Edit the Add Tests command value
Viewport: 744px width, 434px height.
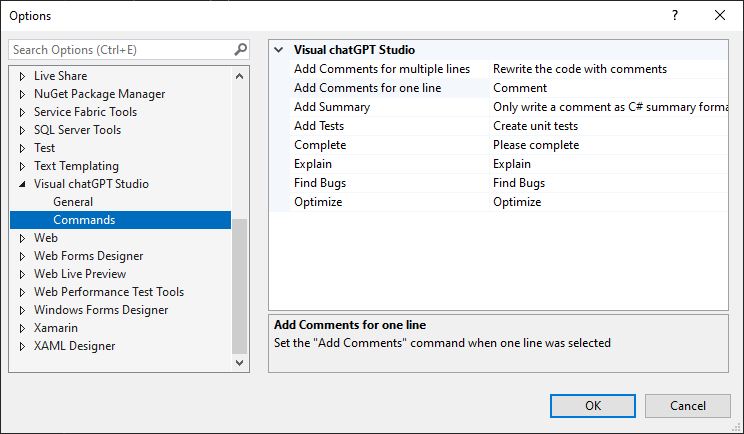pos(608,126)
